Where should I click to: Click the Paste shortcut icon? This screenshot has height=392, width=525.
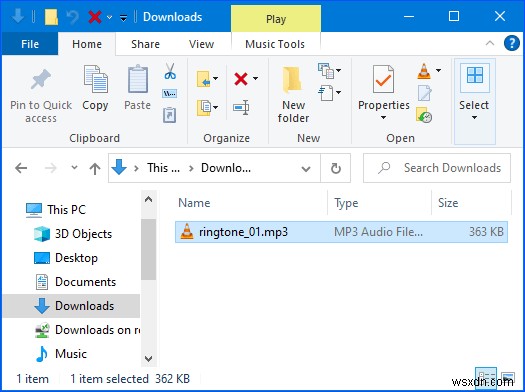coord(169,115)
